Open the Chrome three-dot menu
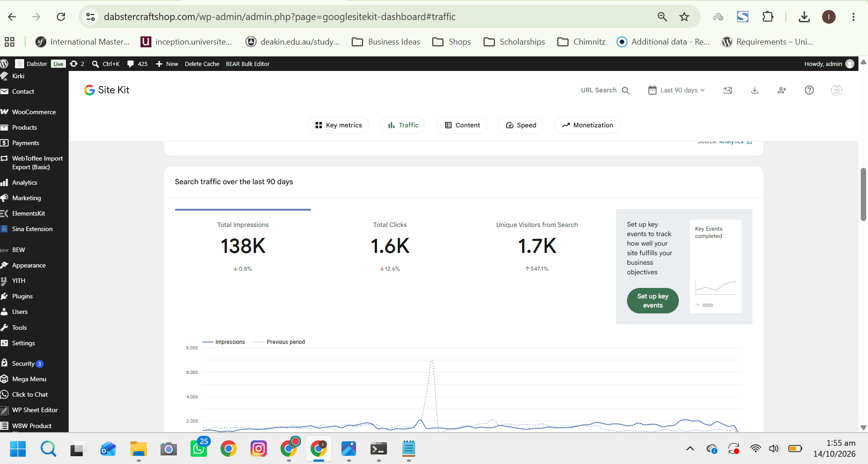This screenshot has height=464, width=868. (x=853, y=17)
